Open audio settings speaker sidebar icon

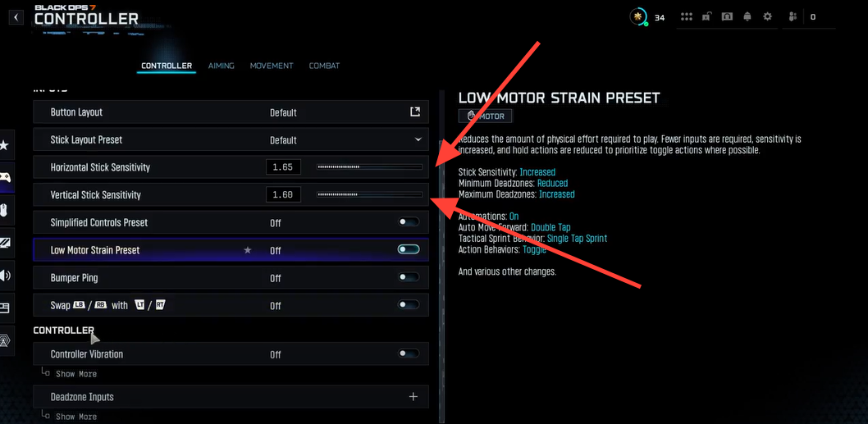coord(5,275)
